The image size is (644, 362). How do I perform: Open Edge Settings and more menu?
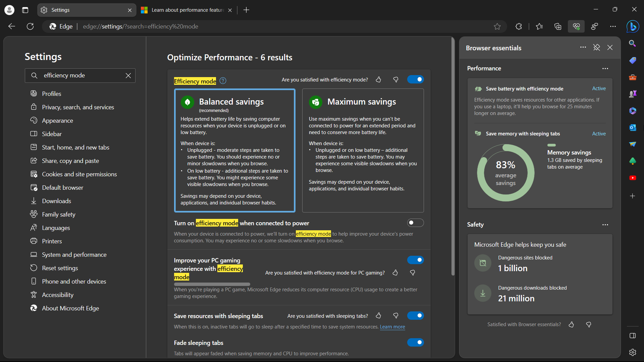click(x=613, y=26)
